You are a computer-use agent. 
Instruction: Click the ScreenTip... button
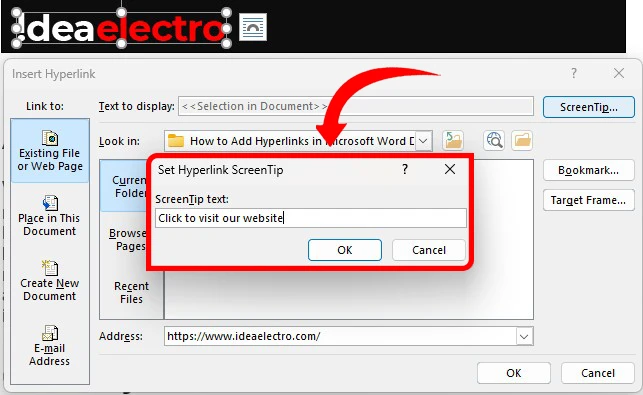pos(589,107)
